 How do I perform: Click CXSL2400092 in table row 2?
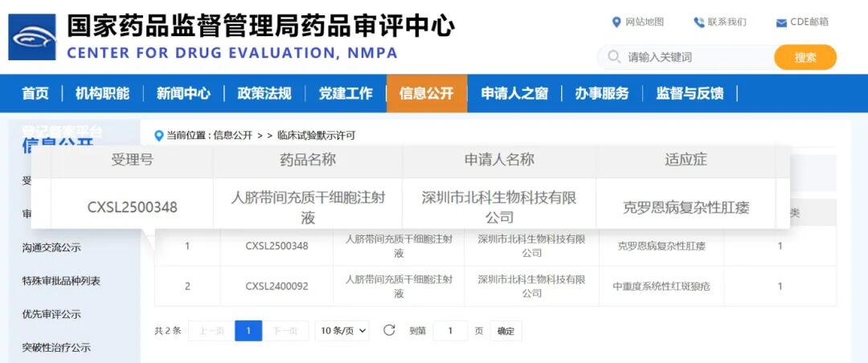pyautogui.click(x=276, y=286)
